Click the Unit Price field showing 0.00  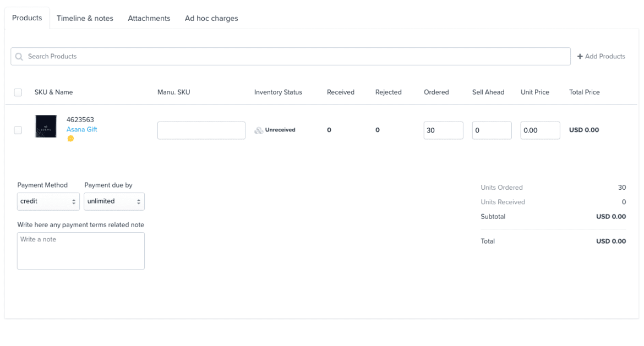click(x=540, y=130)
